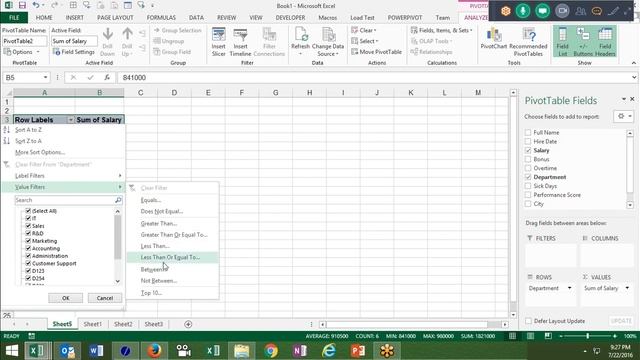This screenshot has height=360, width=640.
Task: Open Sum of Salary dropdown in VALUES
Action: [627, 288]
